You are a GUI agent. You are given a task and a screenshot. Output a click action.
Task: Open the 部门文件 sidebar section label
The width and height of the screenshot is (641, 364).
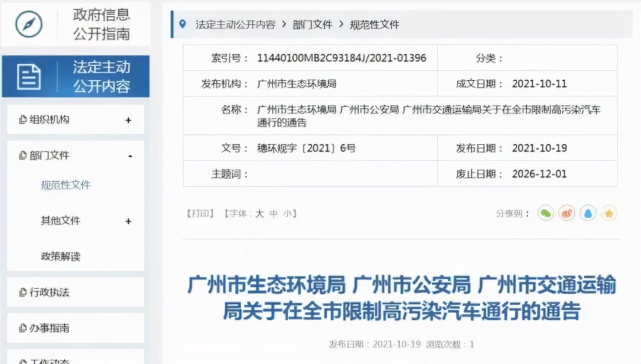tap(49, 156)
